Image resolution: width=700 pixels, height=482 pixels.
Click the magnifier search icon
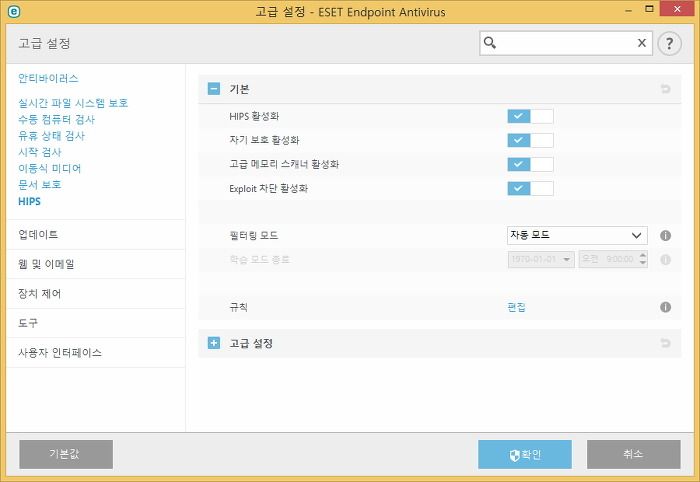(x=490, y=43)
